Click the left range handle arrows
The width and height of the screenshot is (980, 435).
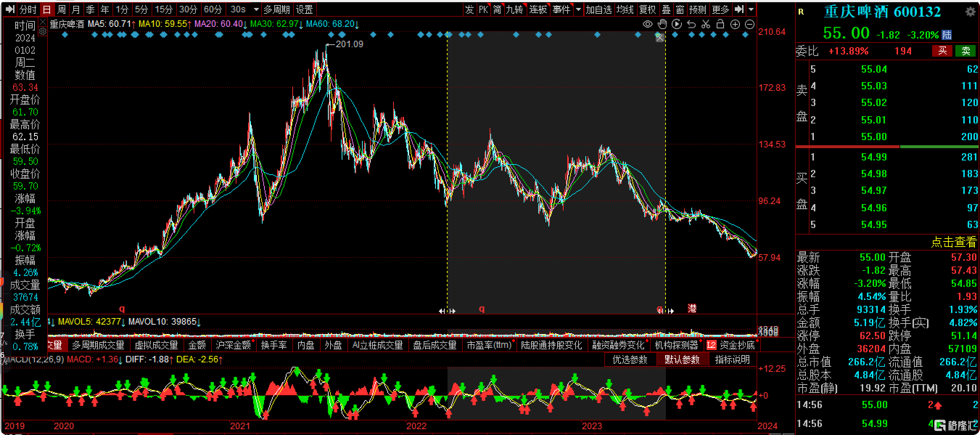(x=446, y=311)
